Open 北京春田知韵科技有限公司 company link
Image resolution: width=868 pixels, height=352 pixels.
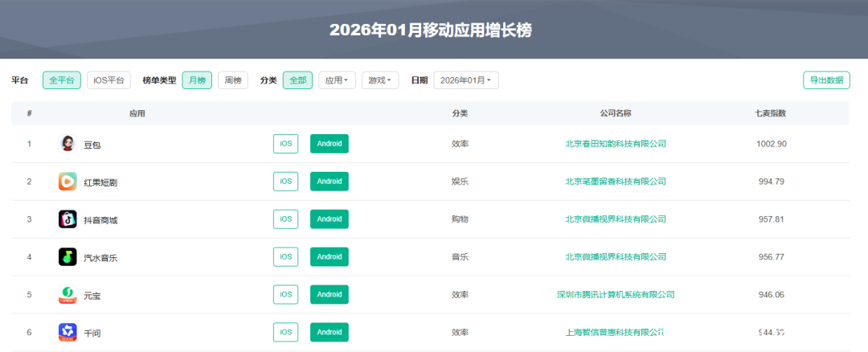pyautogui.click(x=616, y=144)
